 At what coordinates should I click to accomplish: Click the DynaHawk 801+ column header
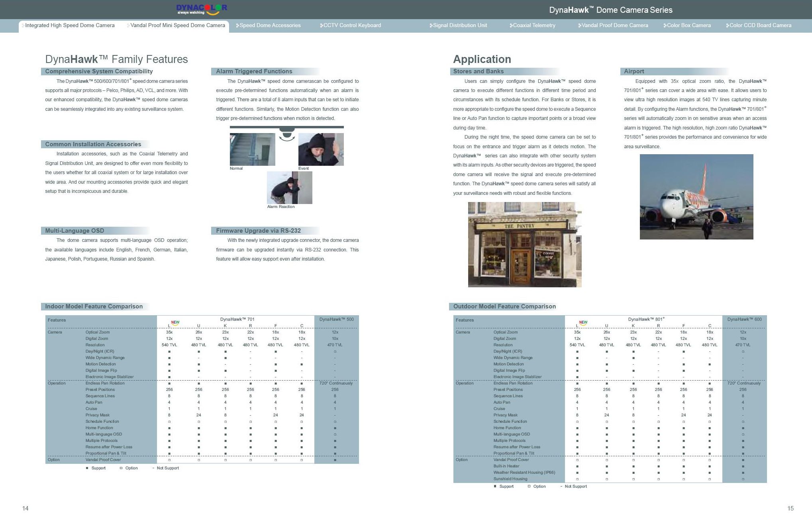click(x=646, y=319)
